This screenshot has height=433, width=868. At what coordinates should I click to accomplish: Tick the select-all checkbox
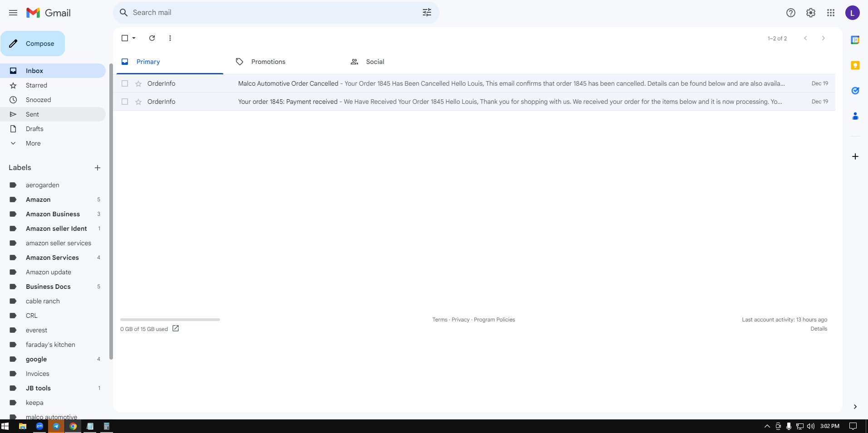[125, 38]
